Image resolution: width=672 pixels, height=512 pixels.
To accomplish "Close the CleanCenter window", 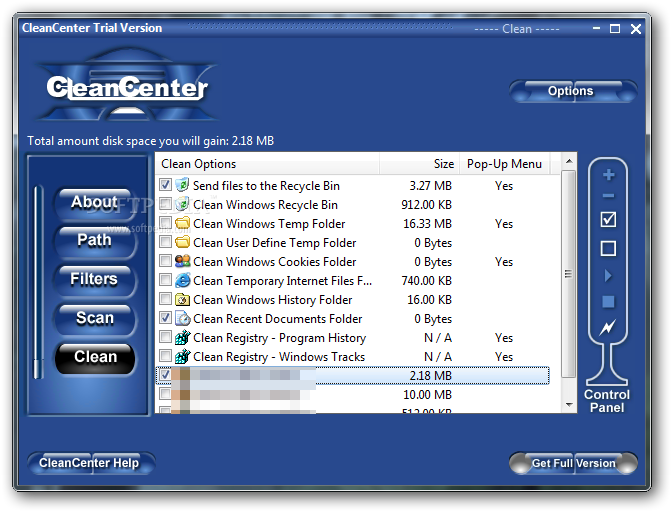I will tap(636, 29).
